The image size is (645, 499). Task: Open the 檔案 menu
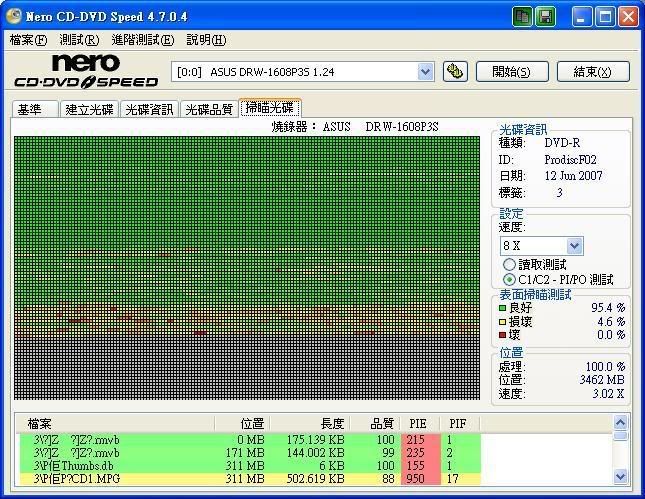coord(28,40)
